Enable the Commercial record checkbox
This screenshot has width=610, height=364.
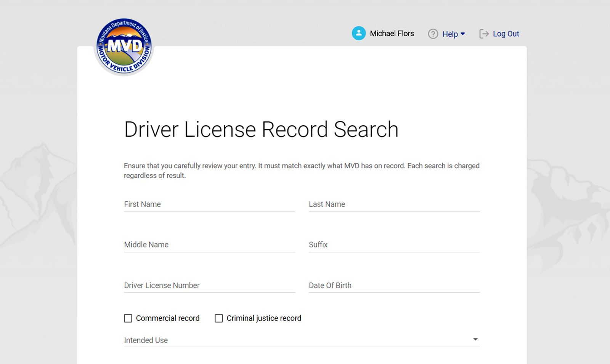coord(128,318)
